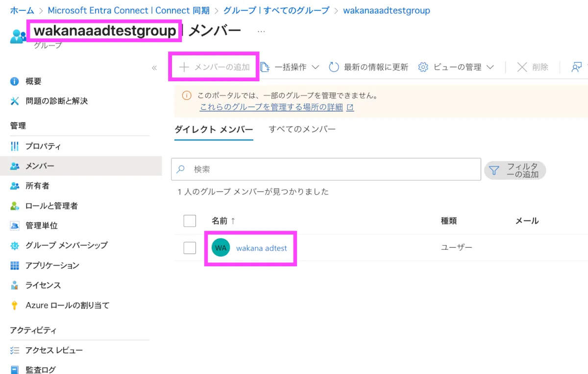The width and height of the screenshot is (588, 374).
Task: Open ライセンス in sidebar
Action: point(43,285)
